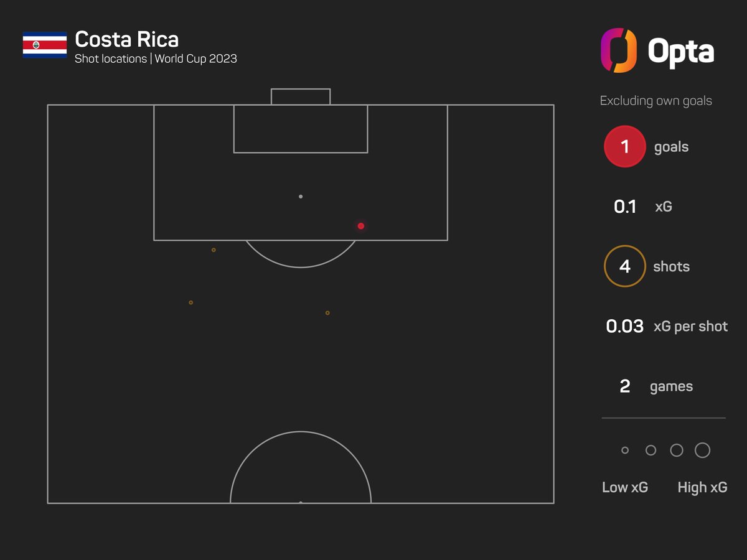The image size is (747, 560).
Task: Click the "High xG" legend label
Action: point(702,487)
